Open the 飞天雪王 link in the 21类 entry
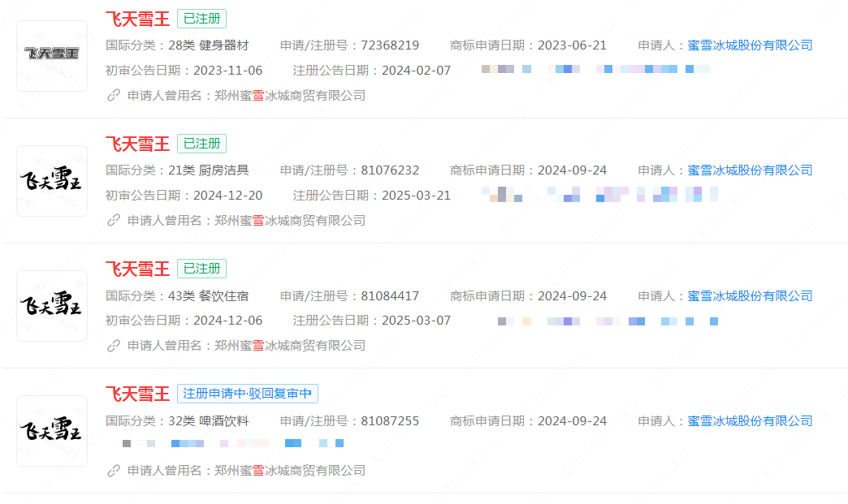Screen dimensions: 848x504 coord(136,144)
